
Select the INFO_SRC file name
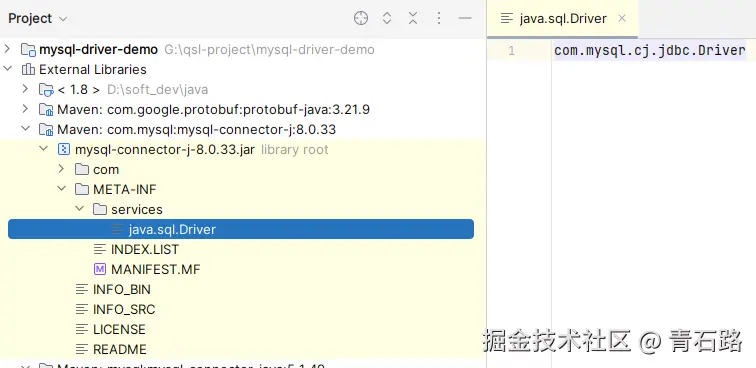pyautogui.click(x=124, y=309)
